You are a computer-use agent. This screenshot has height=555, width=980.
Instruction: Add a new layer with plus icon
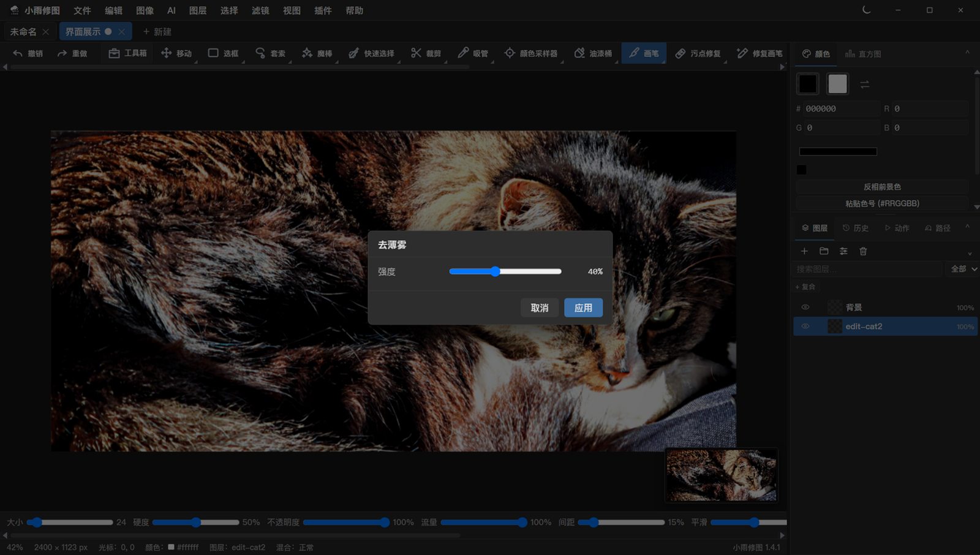(805, 251)
